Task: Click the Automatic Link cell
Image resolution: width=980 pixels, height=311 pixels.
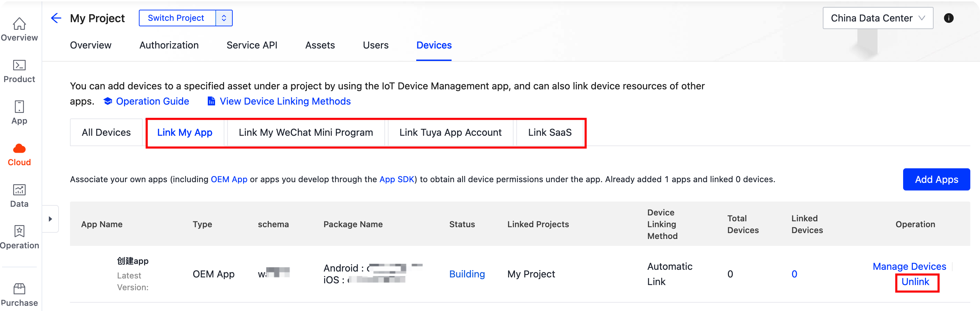Action: tap(670, 274)
